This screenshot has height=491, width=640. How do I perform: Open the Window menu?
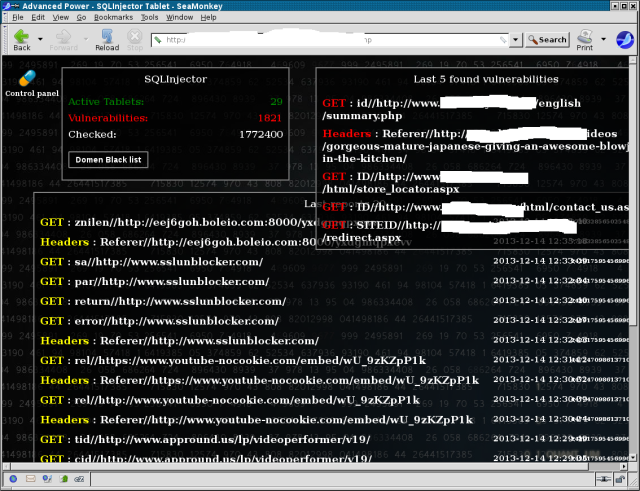coord(179,17)
